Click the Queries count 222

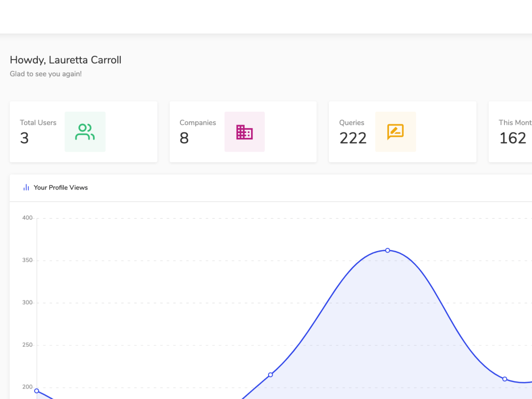(353, 139)
